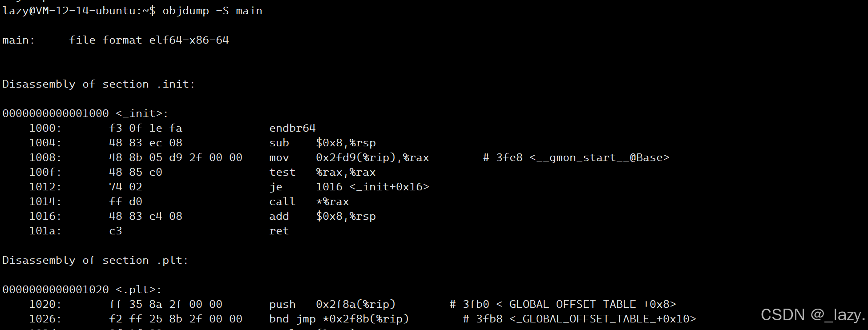Click the CSDN @_lazy. watermark
Screen dimensions: 868x330
point(813,315)
